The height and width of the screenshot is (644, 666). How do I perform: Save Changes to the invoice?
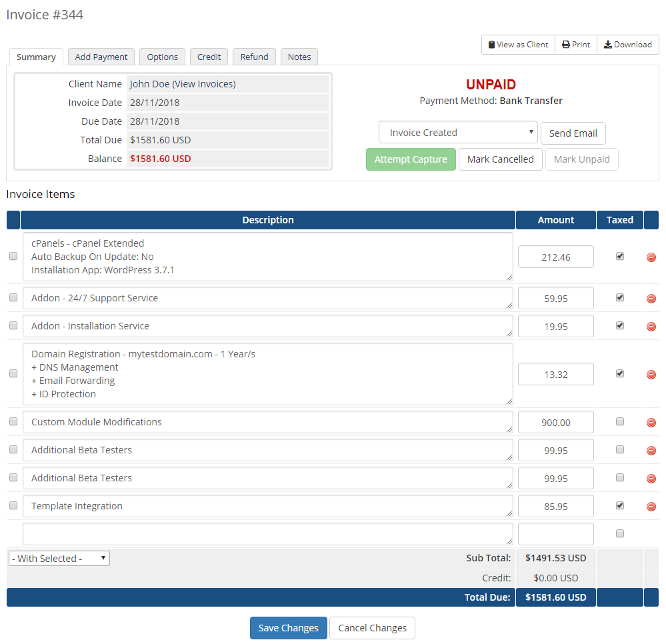pos(289,628)
